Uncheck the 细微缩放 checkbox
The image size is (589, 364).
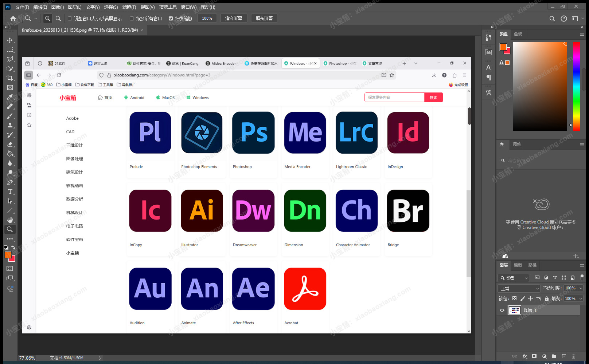coord(171,19)
